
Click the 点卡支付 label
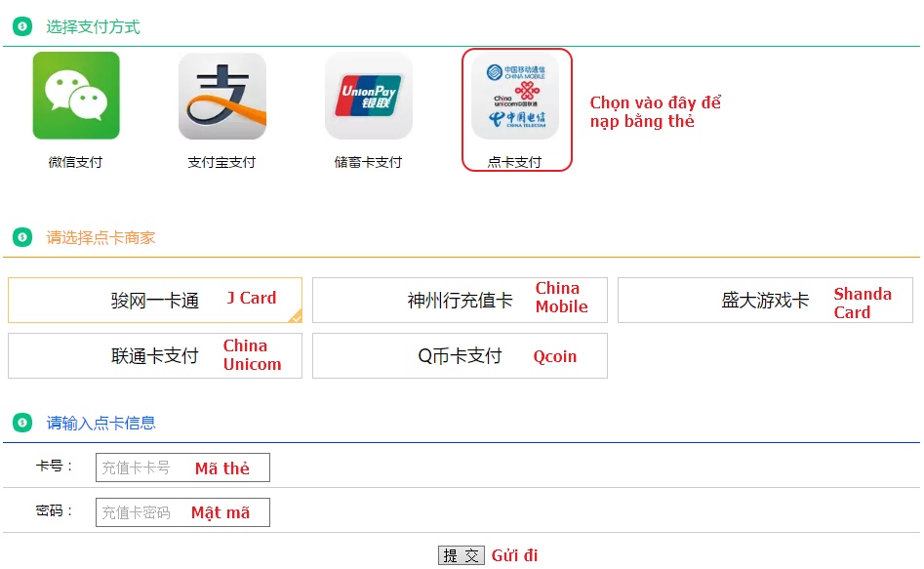tap(514, 162)
